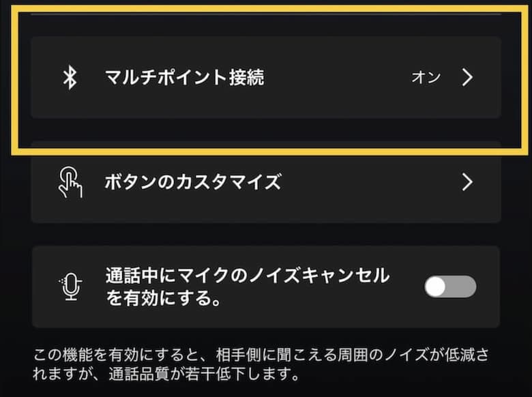532x397 pixels.
Task: Click the Bluetooth icon for multipoint connection
Action: tap(69, 77)
